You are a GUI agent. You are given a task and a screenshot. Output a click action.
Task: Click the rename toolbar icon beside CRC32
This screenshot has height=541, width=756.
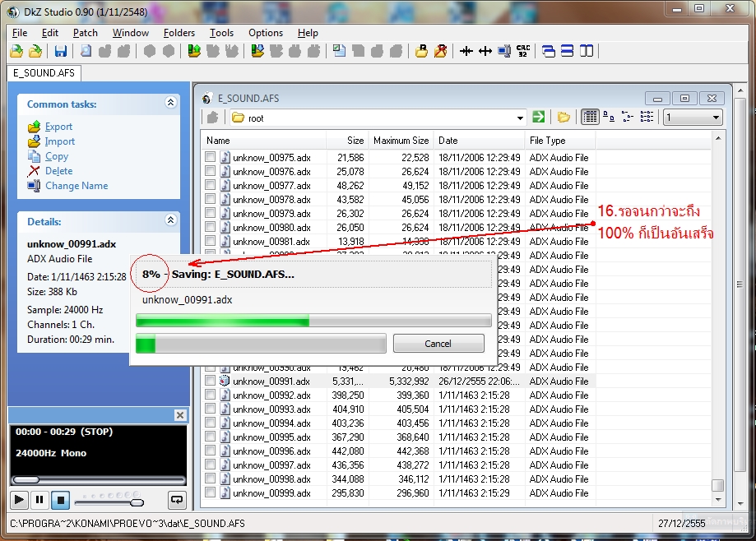pos(504,51)
